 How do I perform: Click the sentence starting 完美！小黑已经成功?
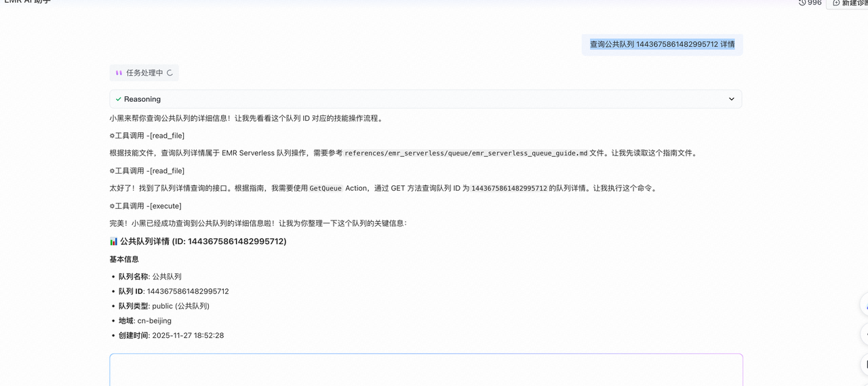click(x=258, y=223)
